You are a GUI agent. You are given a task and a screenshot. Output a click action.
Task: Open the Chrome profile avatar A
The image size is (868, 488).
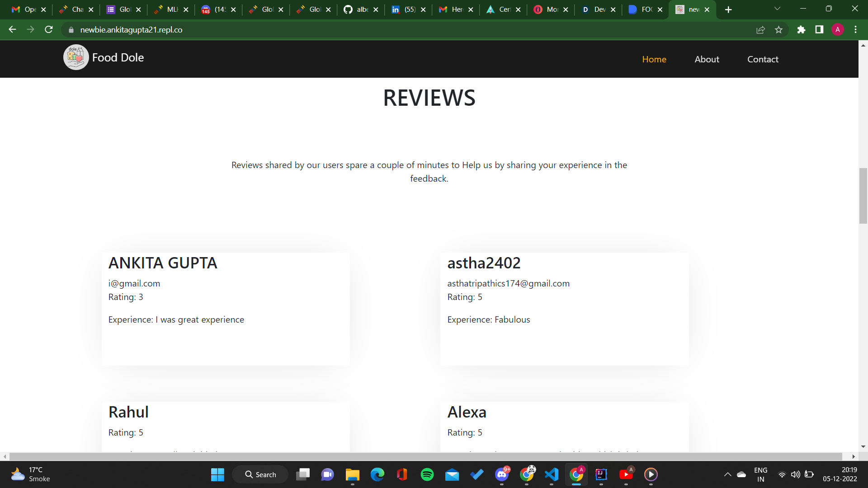coord(837,30)
